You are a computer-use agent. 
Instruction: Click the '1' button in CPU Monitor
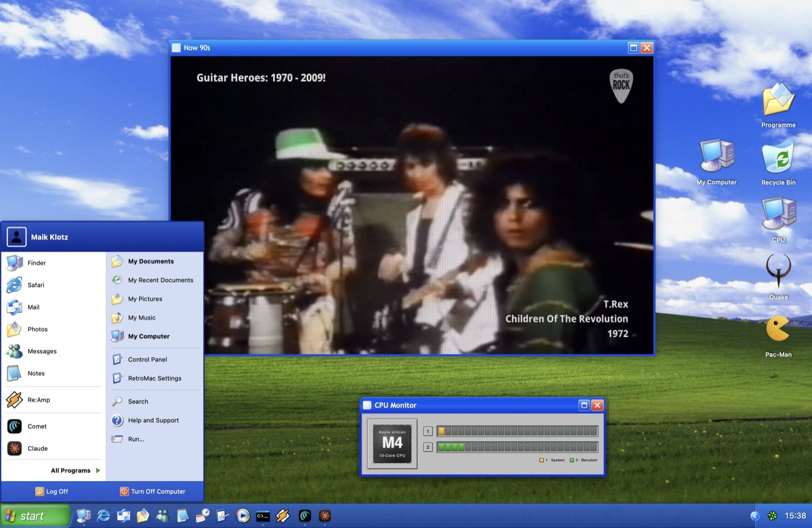point(428,432)
